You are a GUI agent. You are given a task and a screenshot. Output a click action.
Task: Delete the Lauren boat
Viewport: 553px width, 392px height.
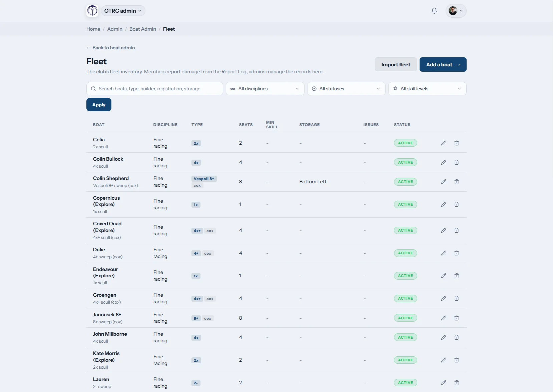(456, 383)
